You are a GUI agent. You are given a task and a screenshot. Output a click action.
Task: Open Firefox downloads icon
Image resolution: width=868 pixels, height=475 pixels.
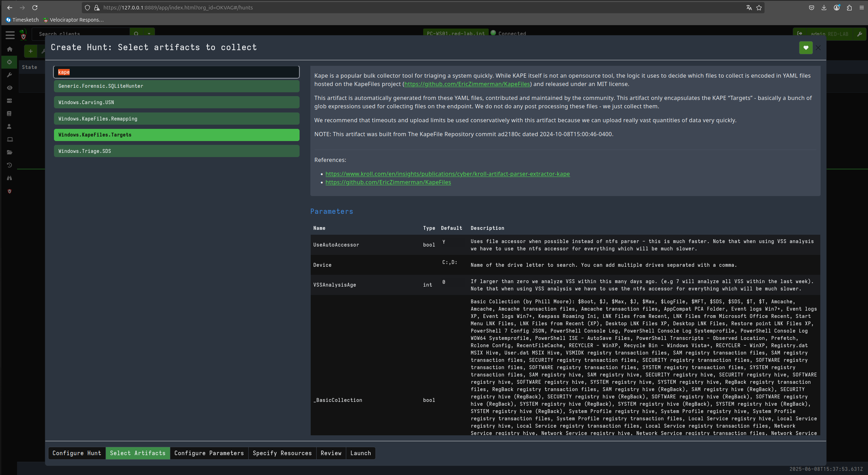(x=824, y=8)
